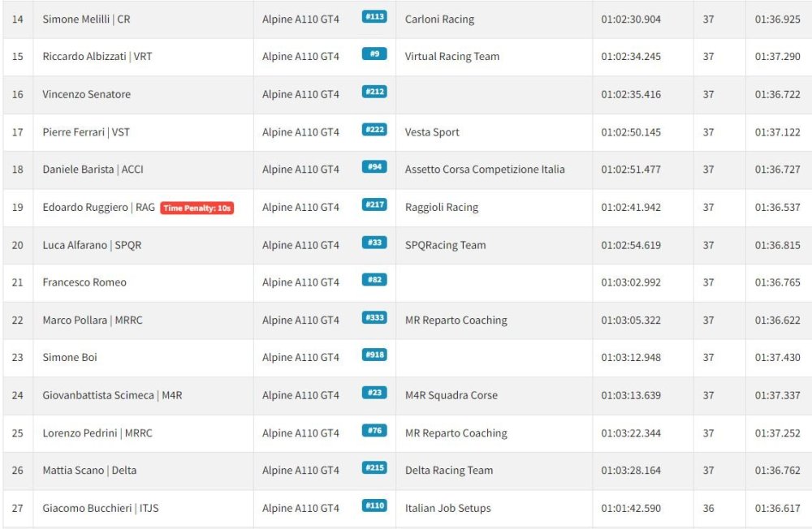Viewport: 812px width, 529px height.
Task: Select the #110 car number badge
Action: [374, 505]
